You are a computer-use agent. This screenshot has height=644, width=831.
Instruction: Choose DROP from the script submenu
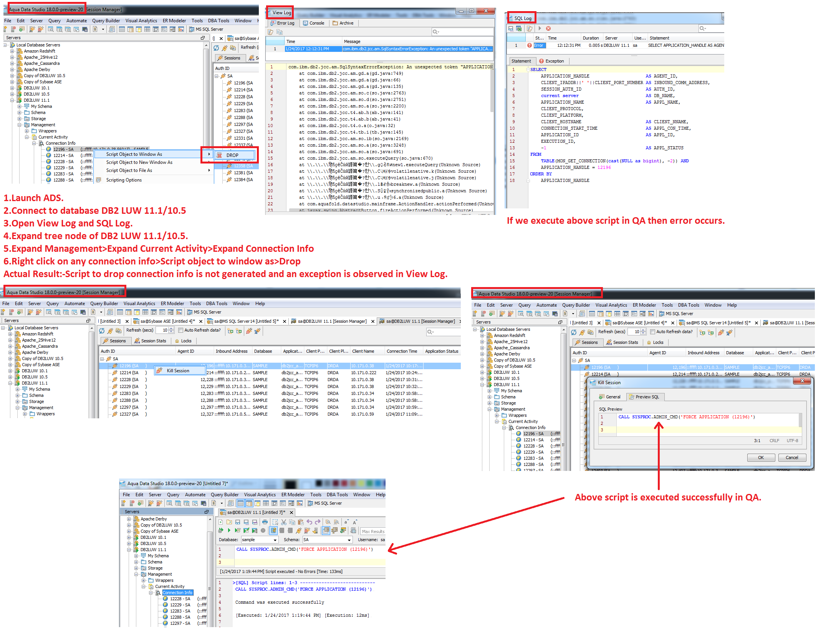(232, 155)
